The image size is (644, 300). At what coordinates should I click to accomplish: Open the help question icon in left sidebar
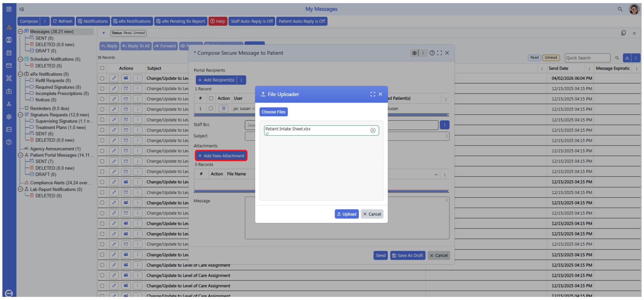9,142
